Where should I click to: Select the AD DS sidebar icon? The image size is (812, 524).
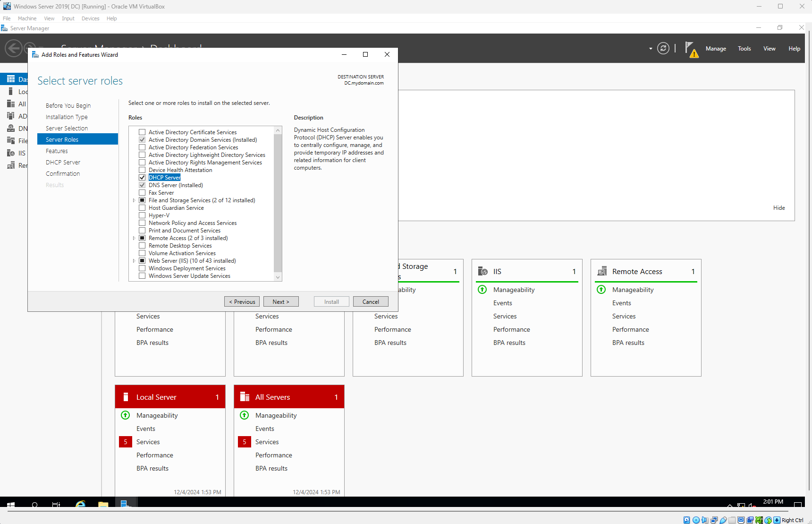coord(11,116)
